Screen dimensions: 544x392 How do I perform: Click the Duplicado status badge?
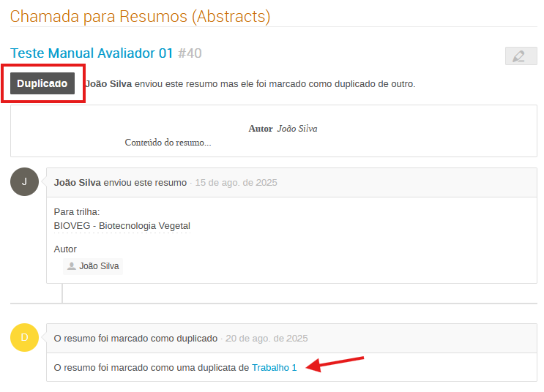click(x=42, y=83)
